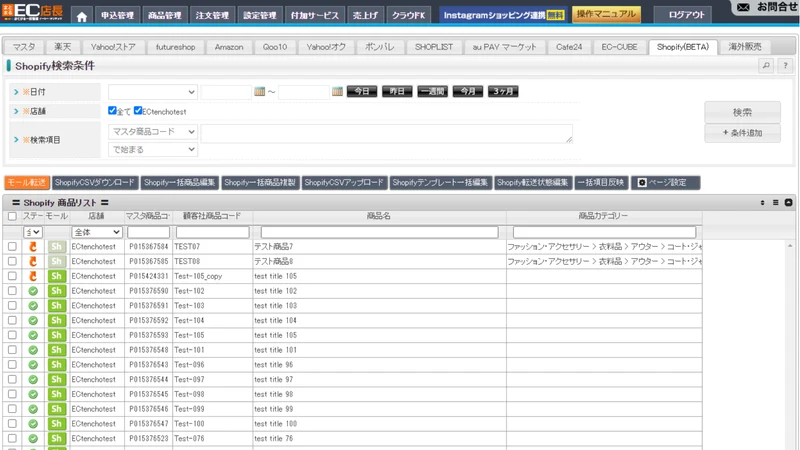This screenshot has width=800, height=450.
Task: Click the table scrollbar up arrow
Action: tap(790, 246)
